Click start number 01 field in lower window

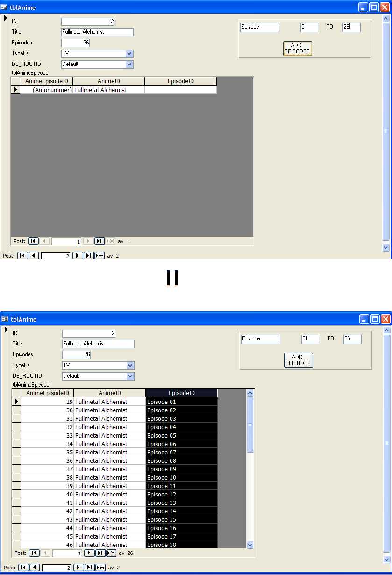310,339
